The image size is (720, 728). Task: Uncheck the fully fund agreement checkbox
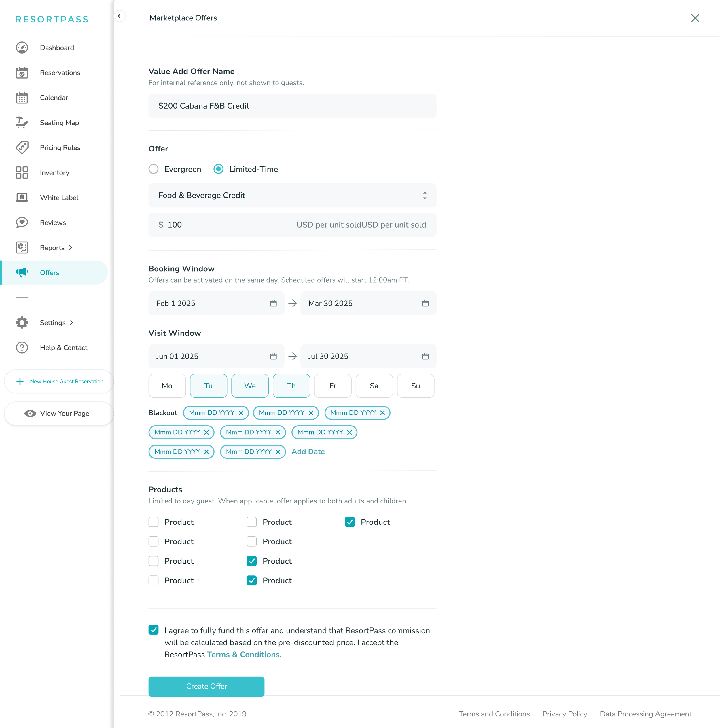click(153, 630)
